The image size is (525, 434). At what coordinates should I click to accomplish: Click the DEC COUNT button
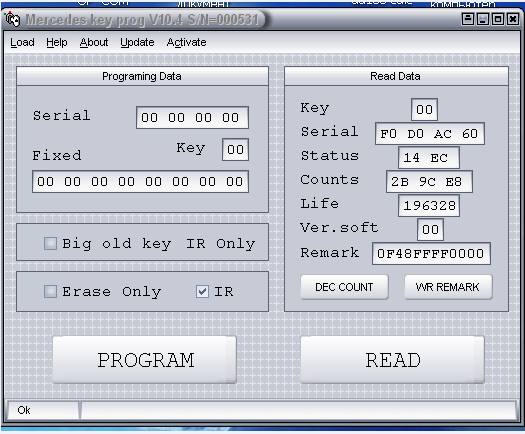click(344, 287)
